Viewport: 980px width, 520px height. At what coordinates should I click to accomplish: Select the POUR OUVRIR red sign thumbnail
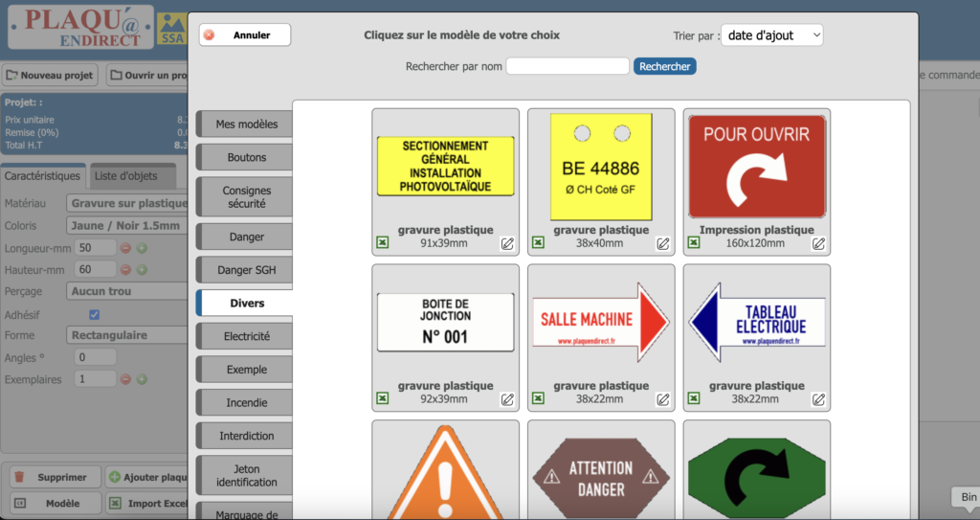(x=756, y=168)
